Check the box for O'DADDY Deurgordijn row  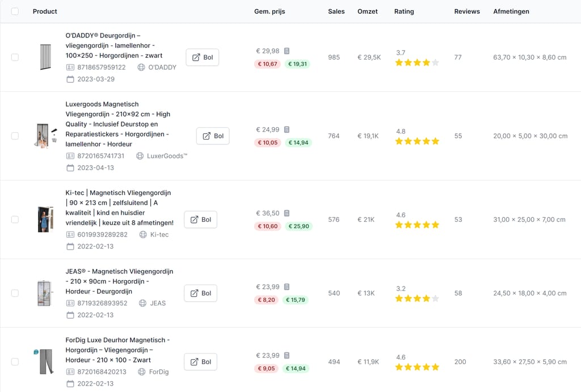(x=15, y=57)
